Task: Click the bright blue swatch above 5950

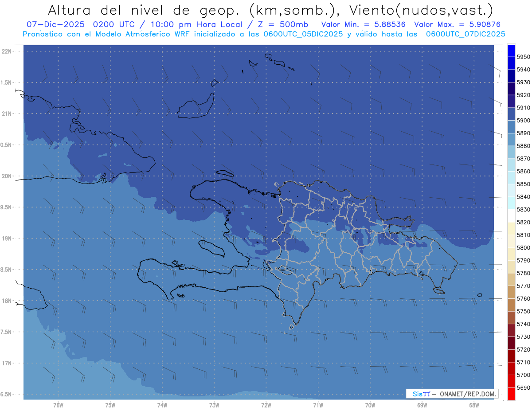Action: click(x=511, y=51)
